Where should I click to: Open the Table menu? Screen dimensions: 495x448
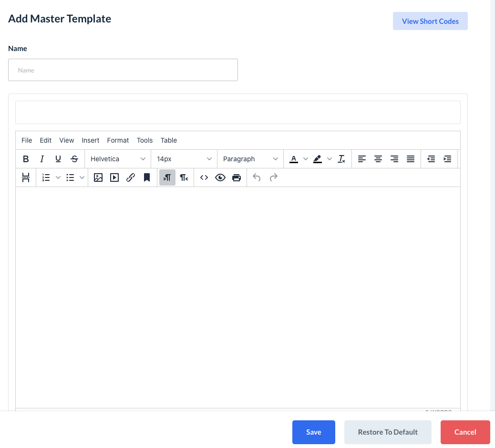click(169, 140)
